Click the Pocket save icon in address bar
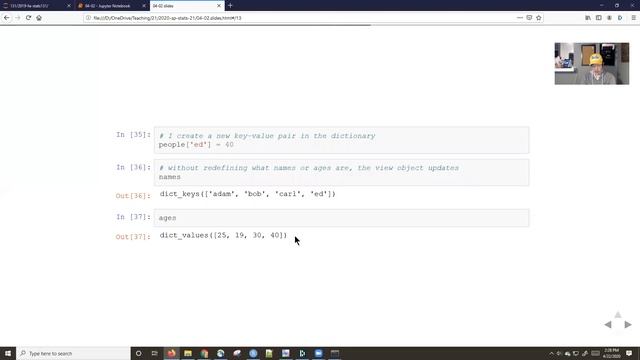640x360 pixels. [x=529, y=18]
